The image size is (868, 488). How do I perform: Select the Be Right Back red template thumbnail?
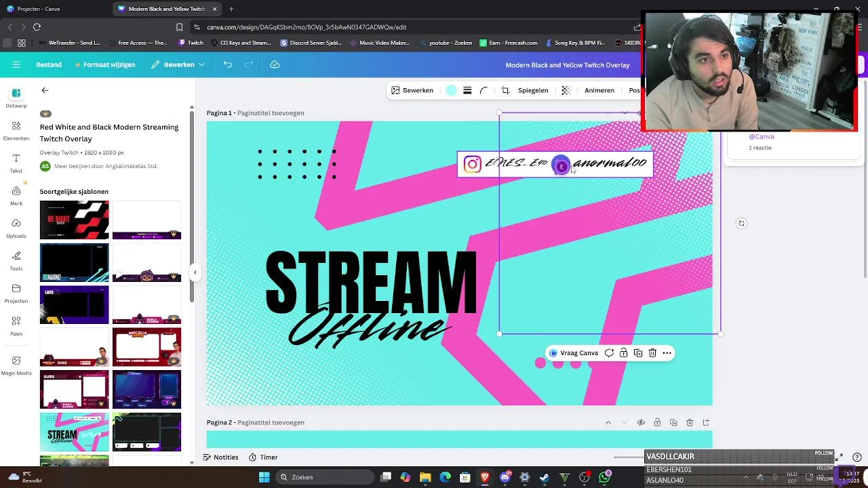[x=74, y=220]
